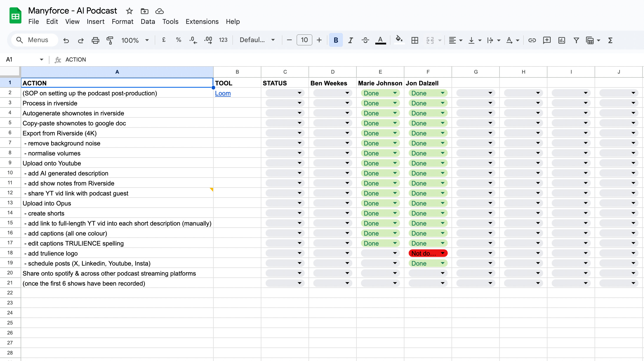Open the Borders grid icon
Viewport: 644px width, 361px height.
coord(415,40)
